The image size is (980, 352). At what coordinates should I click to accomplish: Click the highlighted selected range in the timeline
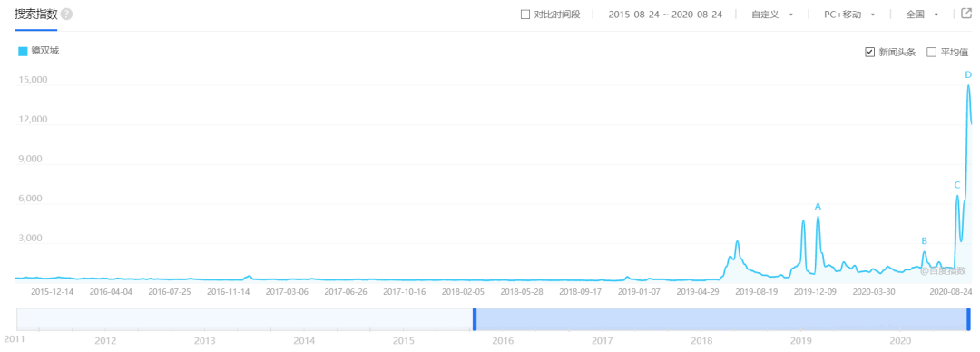pos(721,318)
